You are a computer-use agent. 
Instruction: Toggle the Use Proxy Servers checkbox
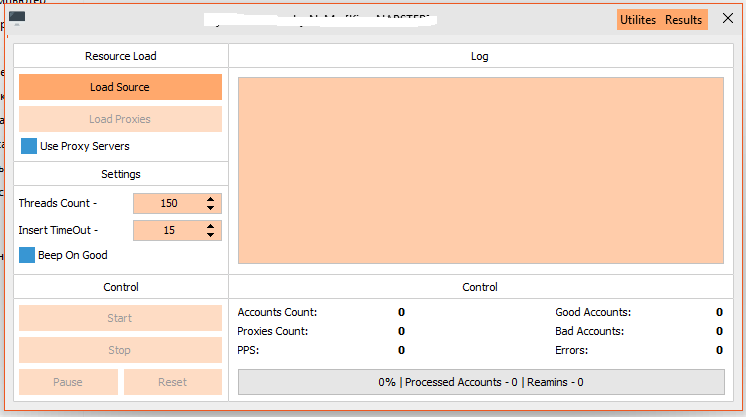[x=29, y=146]
